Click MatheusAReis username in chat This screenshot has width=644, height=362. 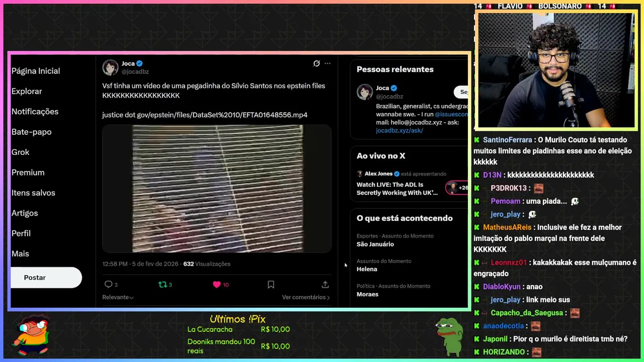507,227
